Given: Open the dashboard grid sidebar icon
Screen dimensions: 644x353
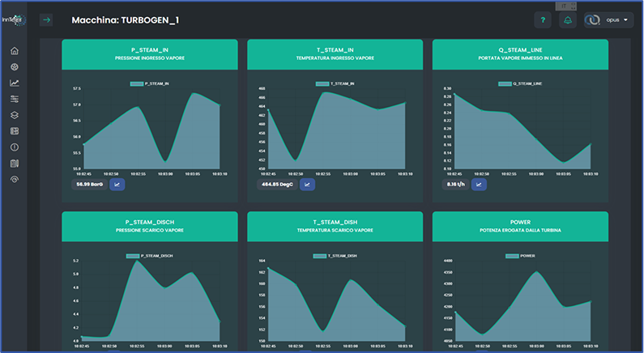Looking at the screenshot, I should (15, 131).
